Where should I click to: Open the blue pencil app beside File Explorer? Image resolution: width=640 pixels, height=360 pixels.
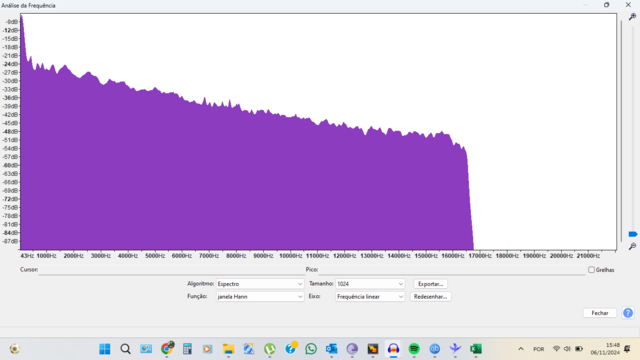click(x=249, y=349)
